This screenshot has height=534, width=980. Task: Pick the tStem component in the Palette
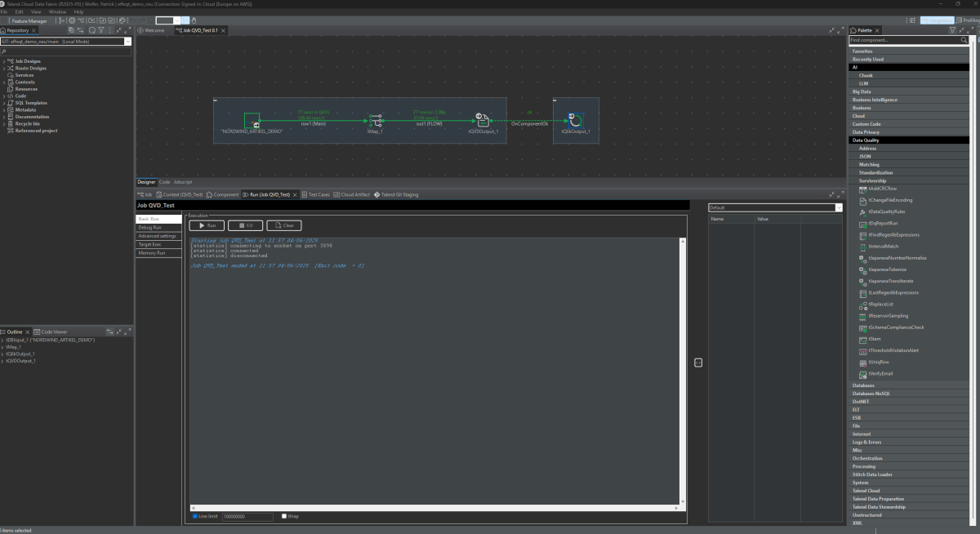click(870, 339)
